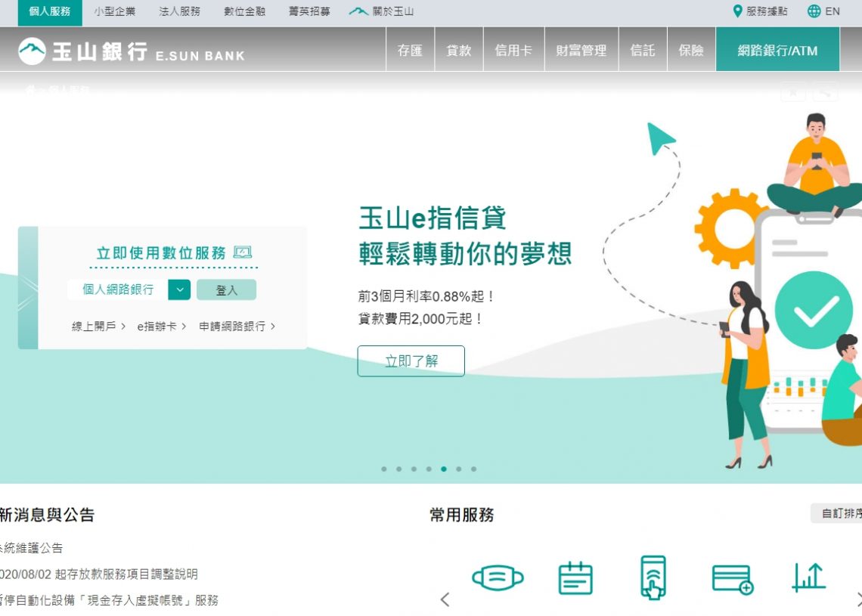Go to fourth carousel slide dot

click(x=429, y=469)
